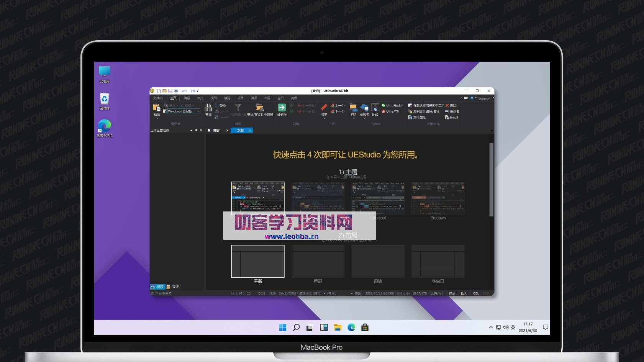Select the first dark theme thumbnail
The height and width of the screenshot is (362, 644).
point(258,198)
